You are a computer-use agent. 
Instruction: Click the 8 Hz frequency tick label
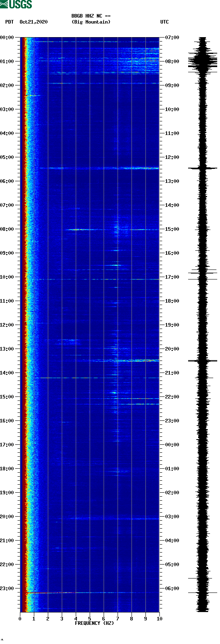tap(132, 619)
